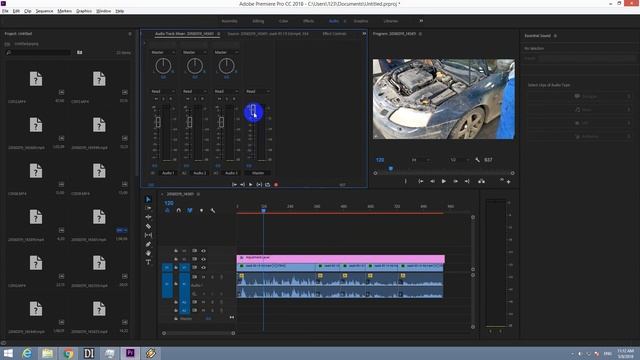This screenshot has height=360, width=640.
Task: Open Timeline Display Settings wrench
Action: click(x=213, y=211)
